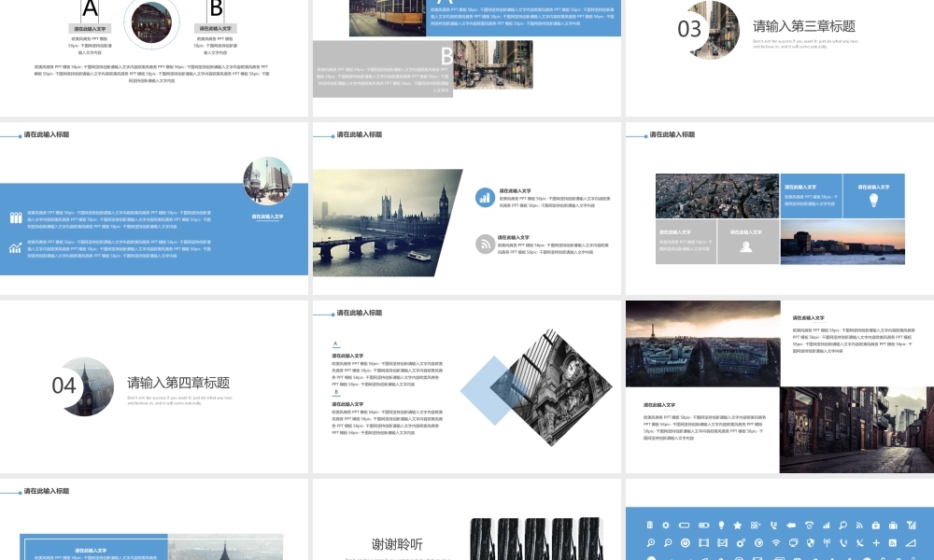Viewport: 934px width, 560px height.
Task: Pick the double gears icon
Action: coord(741,543)
